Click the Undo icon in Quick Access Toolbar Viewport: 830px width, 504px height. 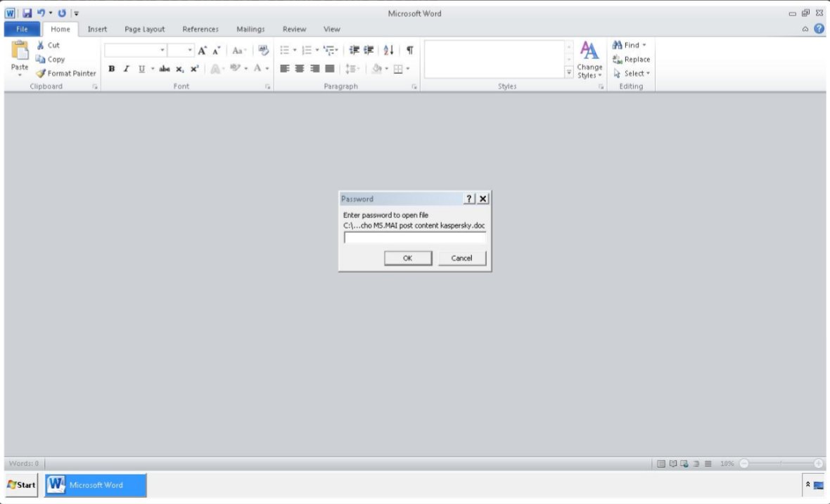[41, 13]
